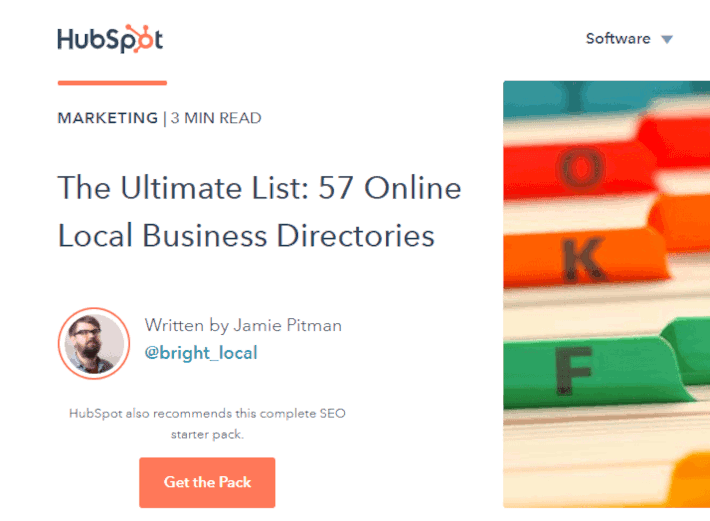Click Jamie Pitman's circular avatar photo
Viewport: 710px width, 521px height.
tap(94, 343)
